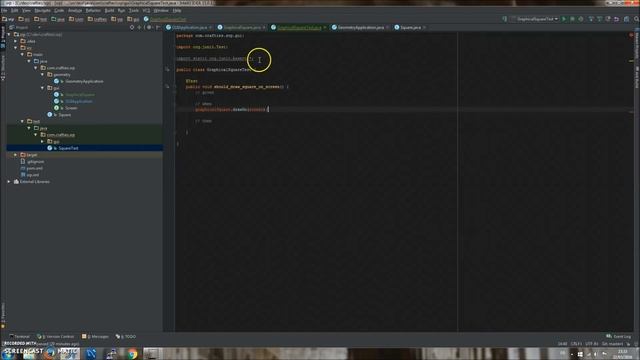
Task: Collapse the main folder in project tree
Action: pyautogui.click(x=22, y=54)
